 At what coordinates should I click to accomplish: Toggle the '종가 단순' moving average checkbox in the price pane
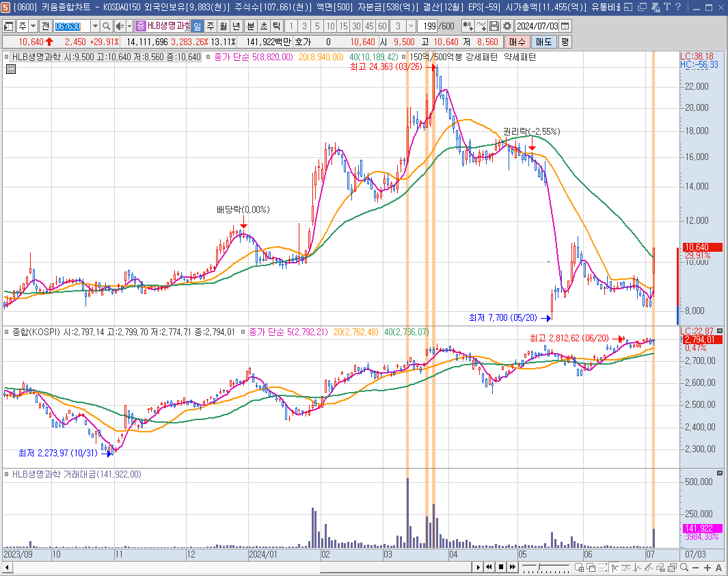click(x=208, y=57)
